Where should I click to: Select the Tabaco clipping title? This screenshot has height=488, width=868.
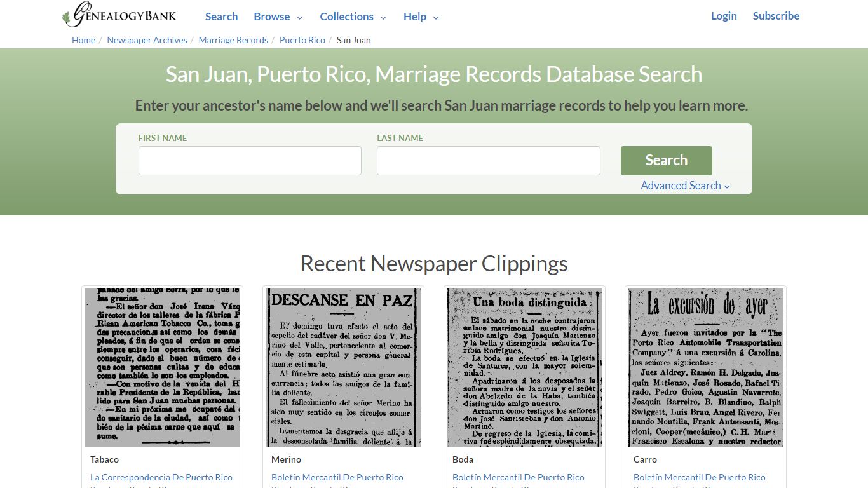click(x=104, y=459)
